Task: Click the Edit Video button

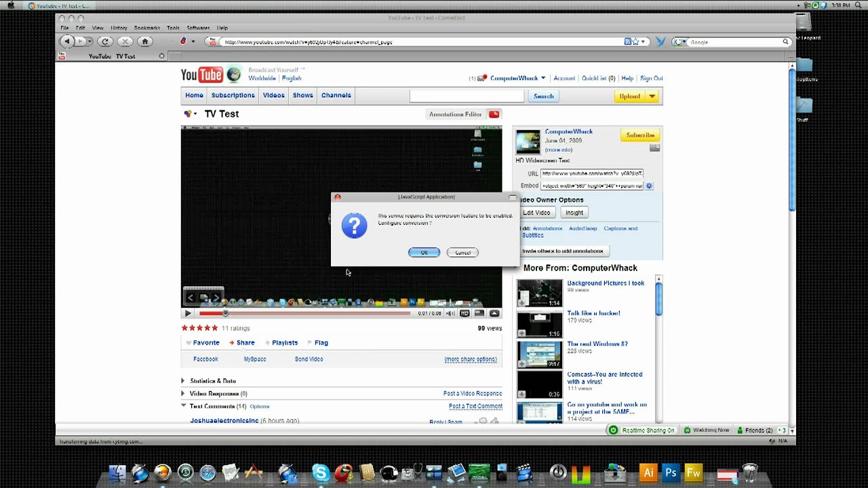Action: [x=537, y=213]
